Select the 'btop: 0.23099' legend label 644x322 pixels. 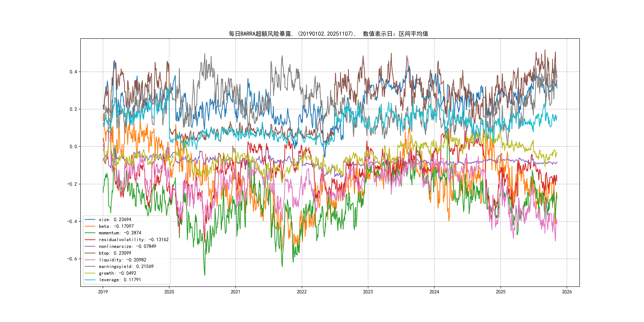[x=115, y=253]
